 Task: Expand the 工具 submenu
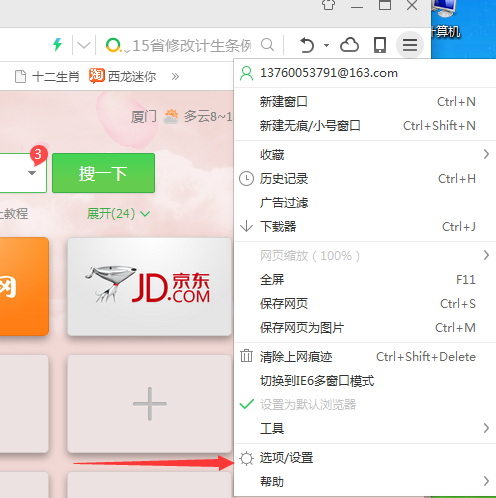point(365,428)
